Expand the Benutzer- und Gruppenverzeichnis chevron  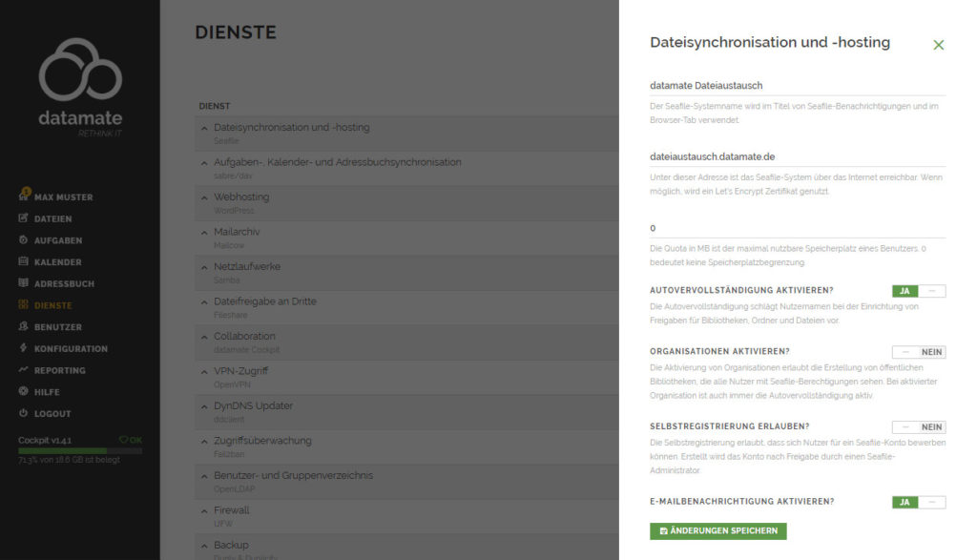(x=204, y=477)
